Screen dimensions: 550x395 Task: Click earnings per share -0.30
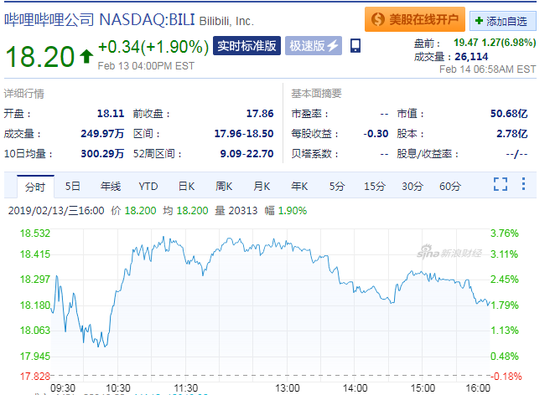[376, 134]
